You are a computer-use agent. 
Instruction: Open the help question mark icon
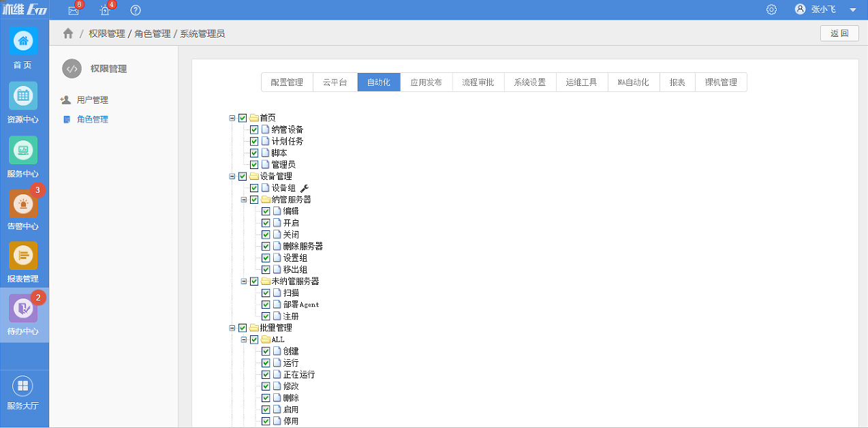136,10
